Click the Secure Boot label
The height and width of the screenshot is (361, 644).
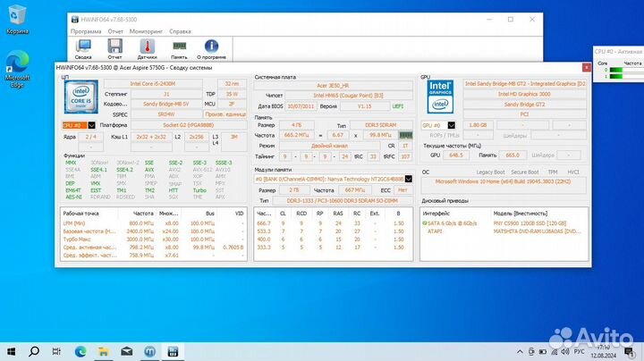[524, 172]
